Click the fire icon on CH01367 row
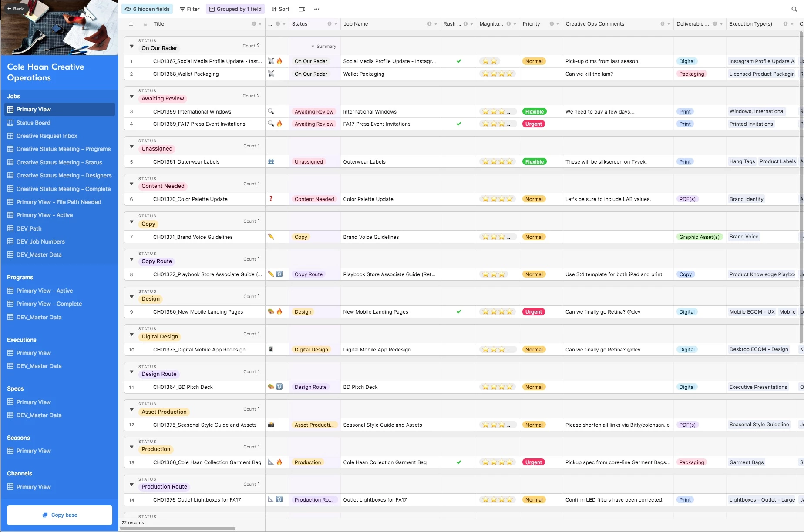Viewport: 804px width, 532px height. 279,61
